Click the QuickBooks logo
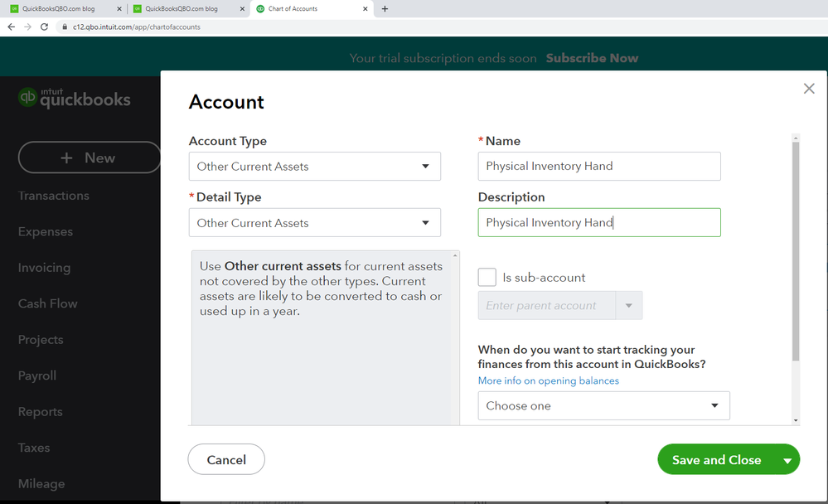Screen dimensions: 828x504 pos(75,99)
